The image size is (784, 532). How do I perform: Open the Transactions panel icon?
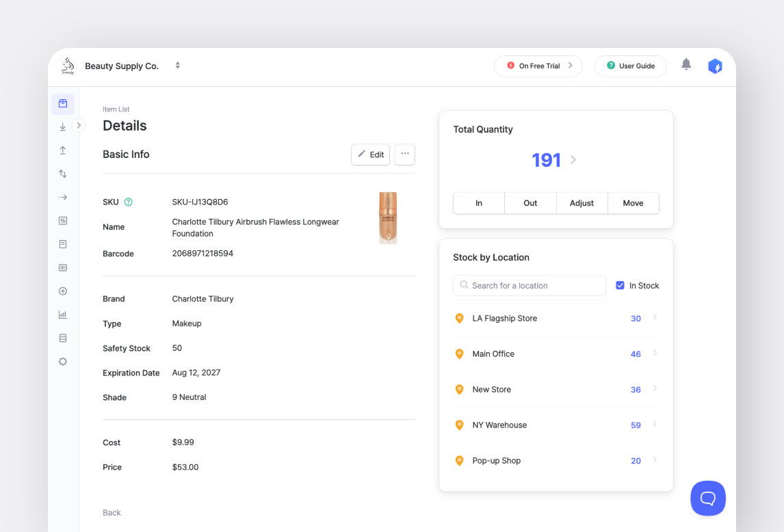[62, 220]
